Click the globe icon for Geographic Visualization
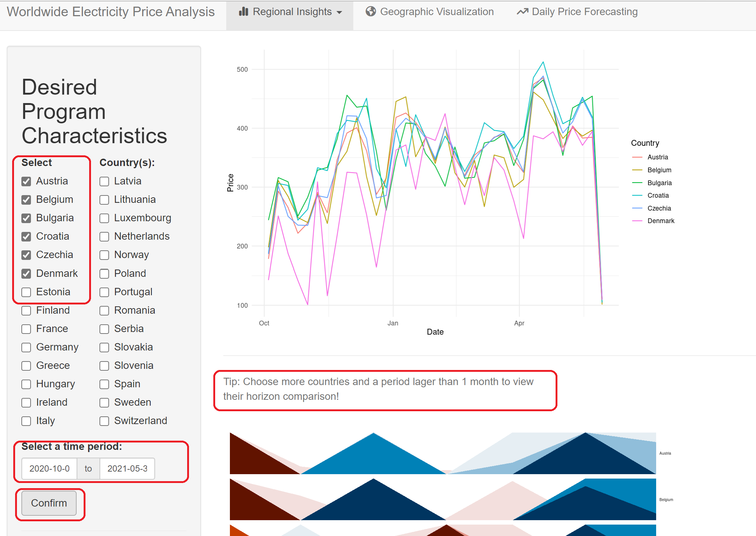 point(371,12)
